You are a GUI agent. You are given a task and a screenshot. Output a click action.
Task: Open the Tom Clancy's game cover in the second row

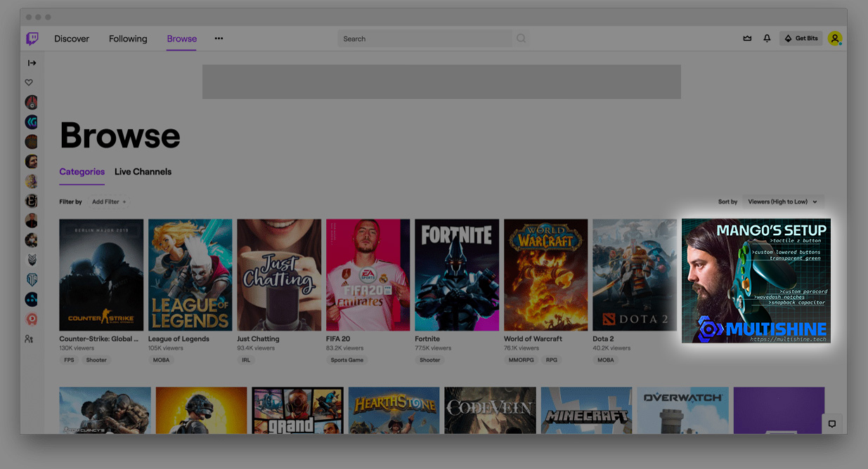[105, 410]
